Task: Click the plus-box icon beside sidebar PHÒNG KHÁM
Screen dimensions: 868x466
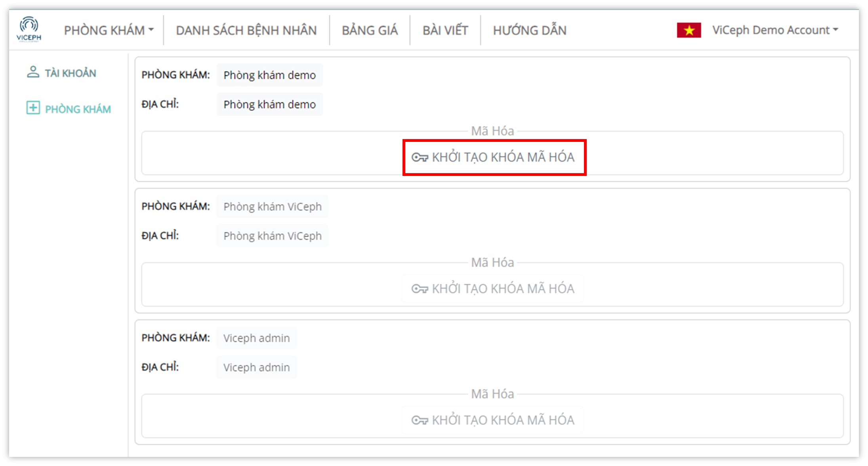Action: [33, 108]
